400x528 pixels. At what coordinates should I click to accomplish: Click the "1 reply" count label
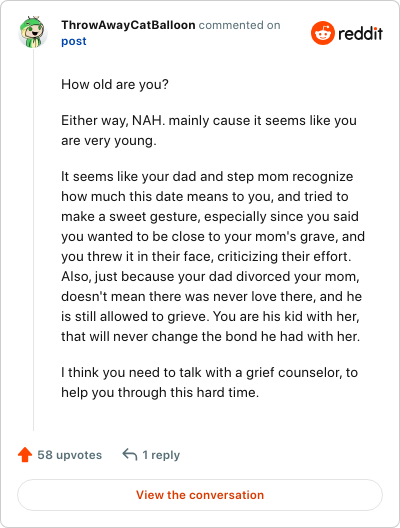pos(161,455)
